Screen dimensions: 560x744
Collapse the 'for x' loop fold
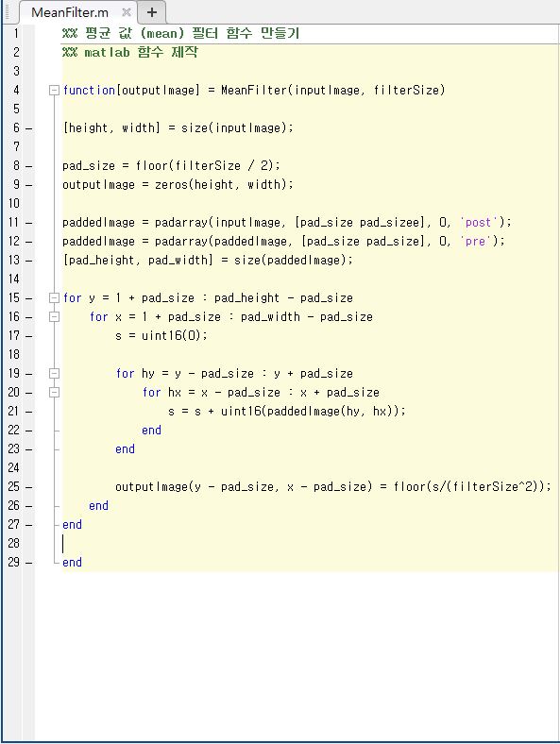pyautogui.click(x=54, y=317)
